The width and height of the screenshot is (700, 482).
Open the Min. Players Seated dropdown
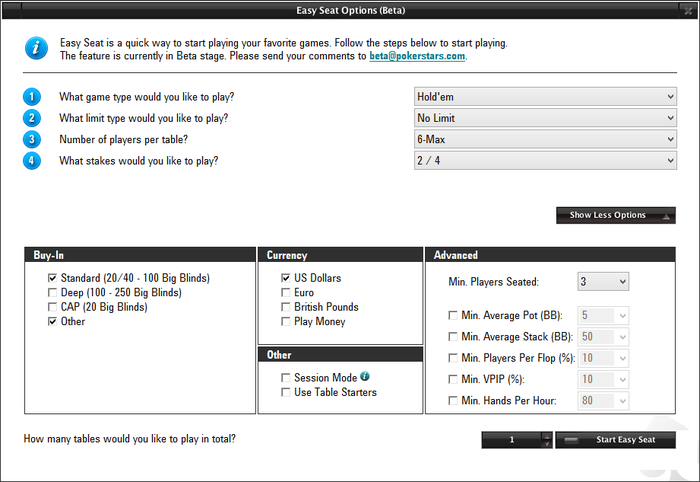coord(603,282)
